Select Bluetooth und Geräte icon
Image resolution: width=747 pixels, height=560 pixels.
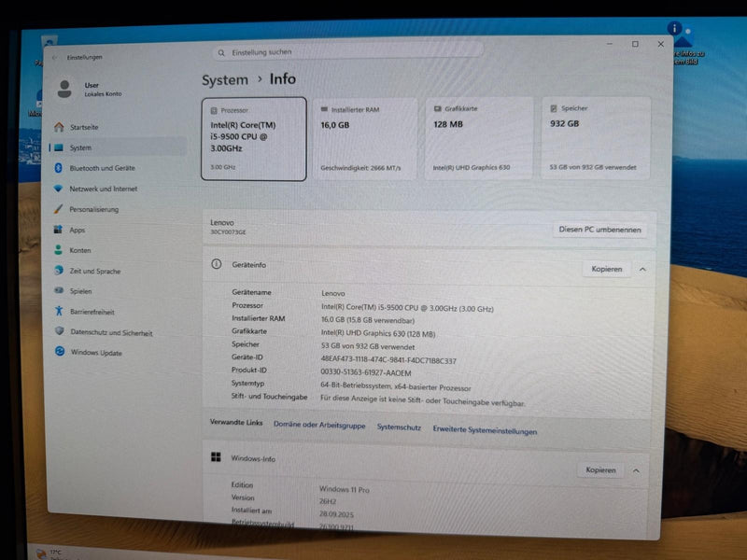tap(59, 168)
